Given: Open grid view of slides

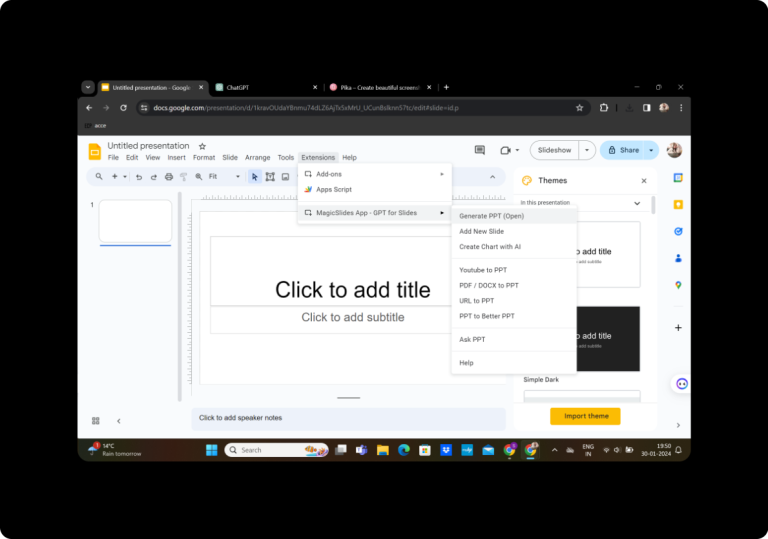Looking at the screenshot, I should 96,421.
